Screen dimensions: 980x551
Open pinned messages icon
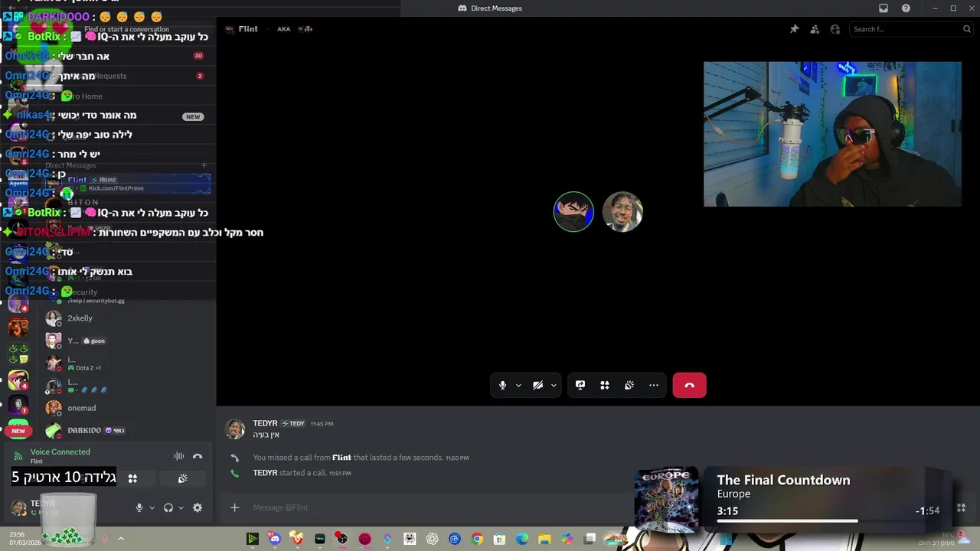click(794, 29)
